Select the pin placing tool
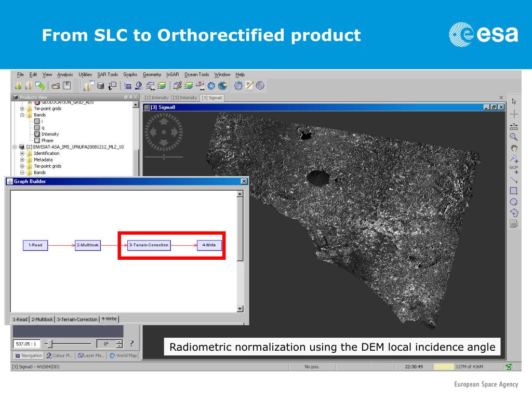Viewport: 532px width, 399px height. [514, 158]
